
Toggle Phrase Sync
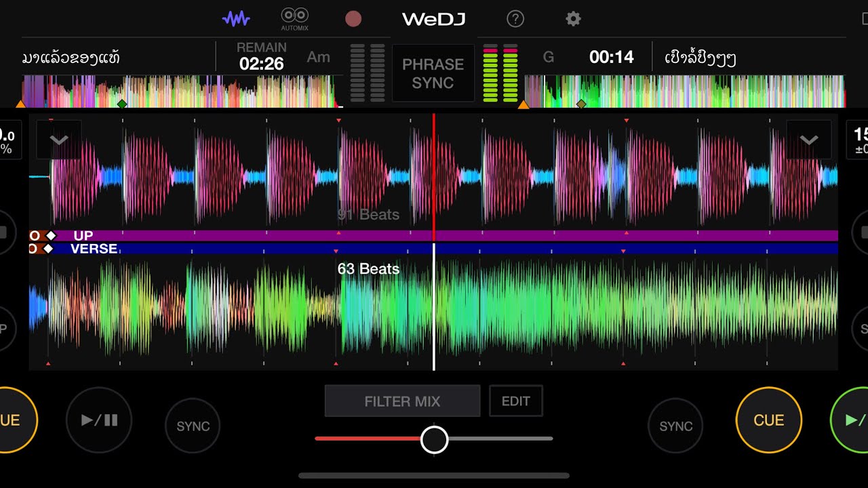tap(433, 73)
